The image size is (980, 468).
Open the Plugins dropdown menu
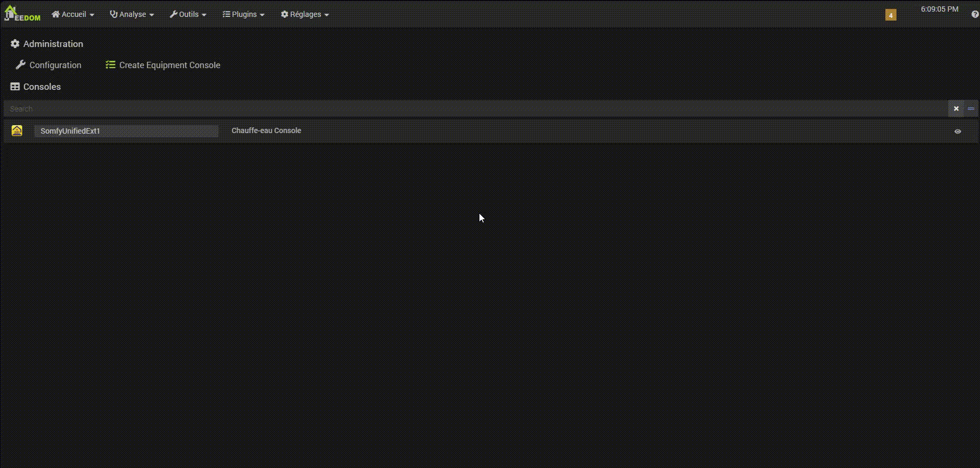(244, 14)
